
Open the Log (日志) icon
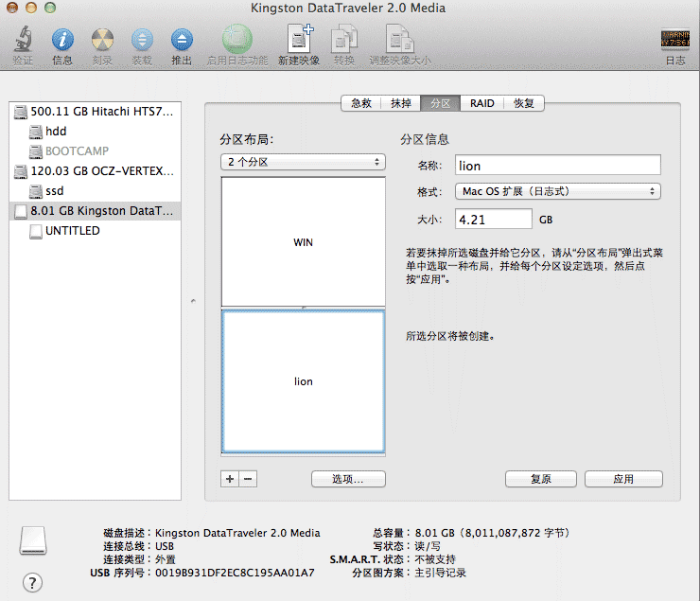(x=675, y=39)
